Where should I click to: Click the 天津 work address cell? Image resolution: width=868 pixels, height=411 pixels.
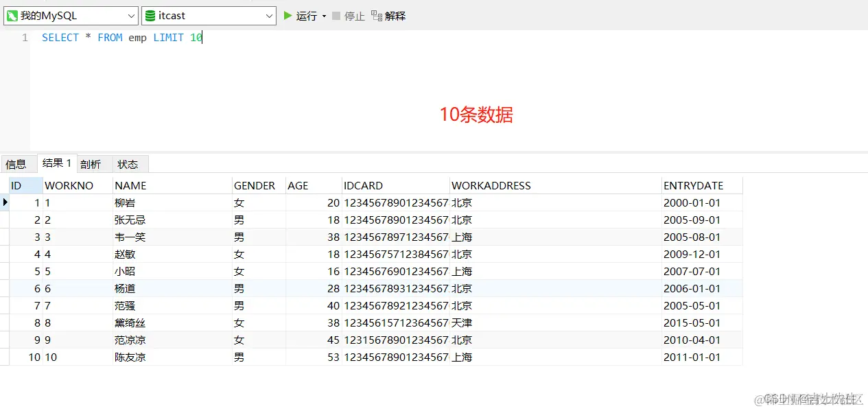tap(556, 322)
